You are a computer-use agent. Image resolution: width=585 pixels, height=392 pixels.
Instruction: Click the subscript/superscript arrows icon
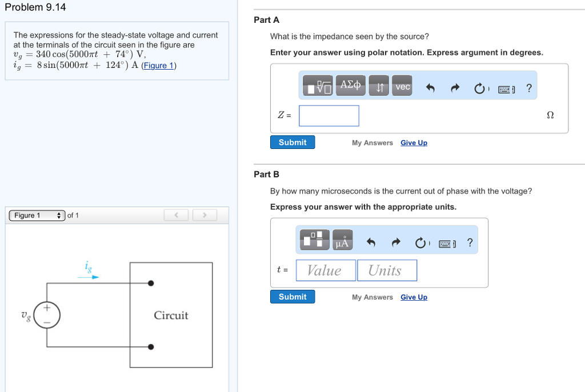click(x=379, y=84)
